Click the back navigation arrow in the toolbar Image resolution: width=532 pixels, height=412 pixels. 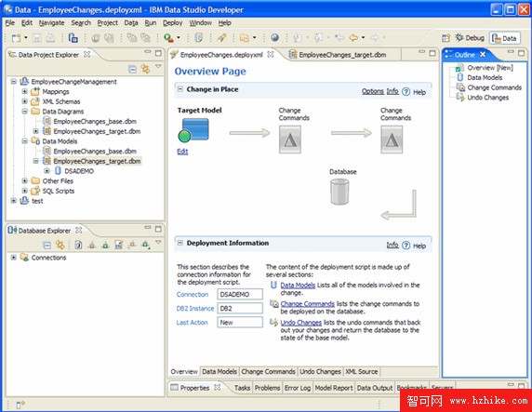coord(353,38)
